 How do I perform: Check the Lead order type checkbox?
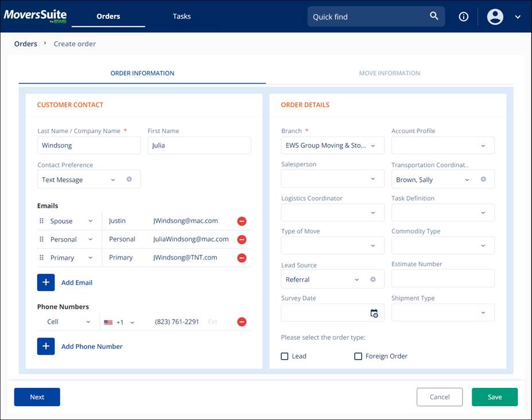(x=284, y=356)
